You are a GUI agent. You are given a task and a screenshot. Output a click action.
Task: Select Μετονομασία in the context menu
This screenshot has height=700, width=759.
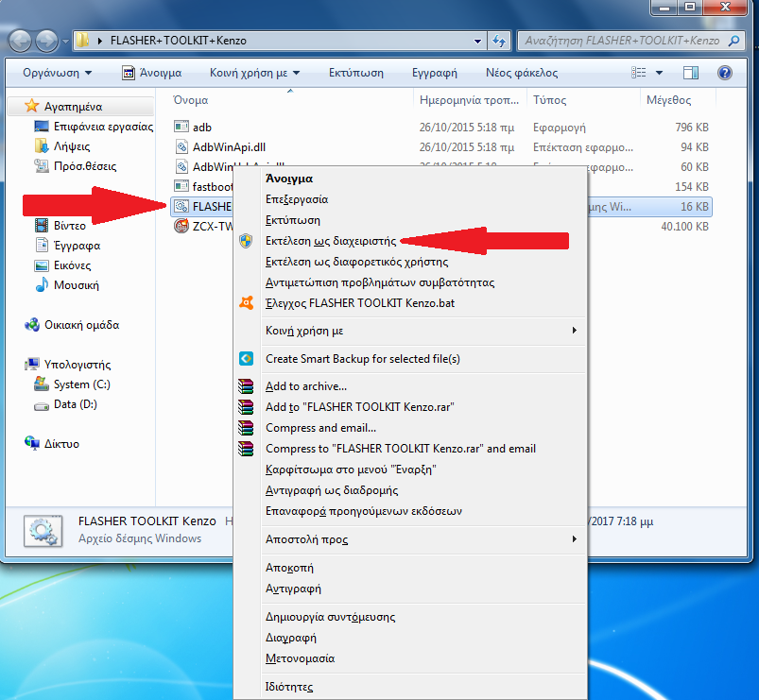click(x=300, y=658)
